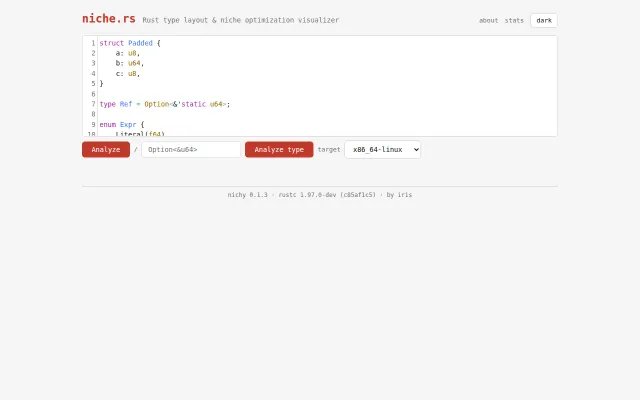The width and height of the screenshot is (640, 400).
Task: Click the 'type Ref = Option<&'static u64>;' line
Action: [165, 104]
